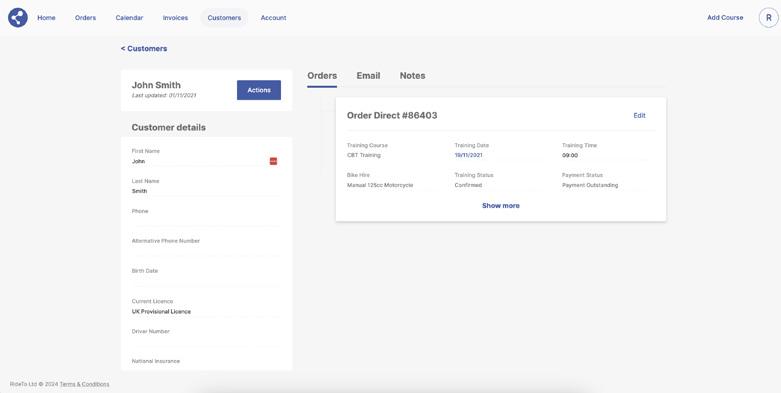This screenshot has height=393, width=781.
Task: Go back via < Customers link
Action: (144, 48)
